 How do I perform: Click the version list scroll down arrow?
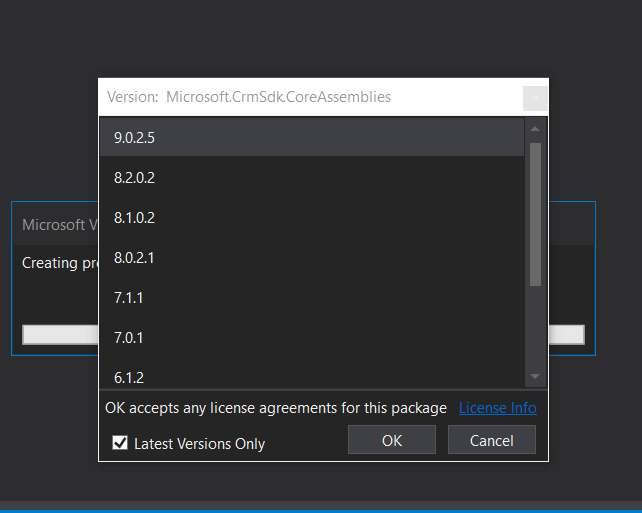(x=535, y=376)
